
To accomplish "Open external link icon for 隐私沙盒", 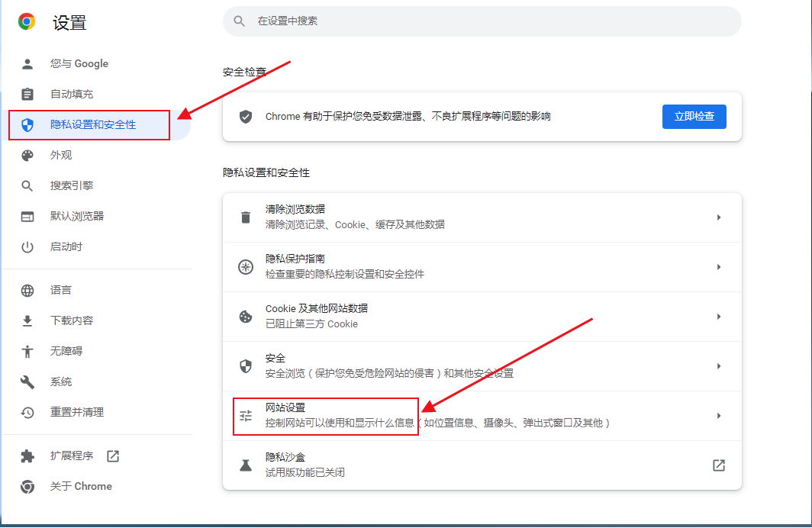I will 718,465.
